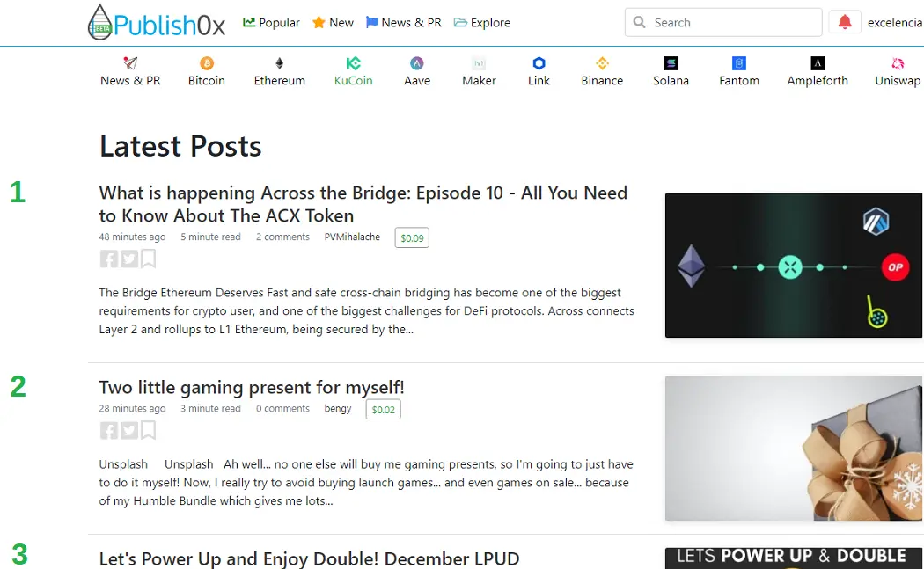Screen dimensions: 924x569
Task: Click the $0.02 tip amount badge
Action: 383,409
